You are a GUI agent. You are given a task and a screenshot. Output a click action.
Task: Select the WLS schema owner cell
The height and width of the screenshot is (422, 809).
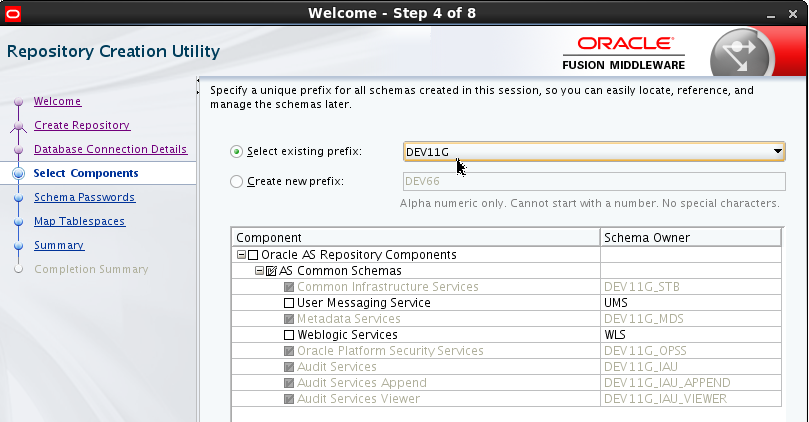click(x=691, y=335)
